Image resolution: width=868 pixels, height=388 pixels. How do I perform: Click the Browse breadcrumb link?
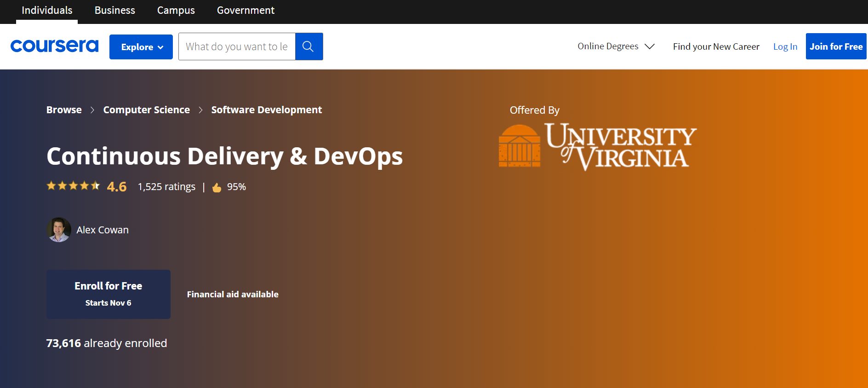pos(64,110)
